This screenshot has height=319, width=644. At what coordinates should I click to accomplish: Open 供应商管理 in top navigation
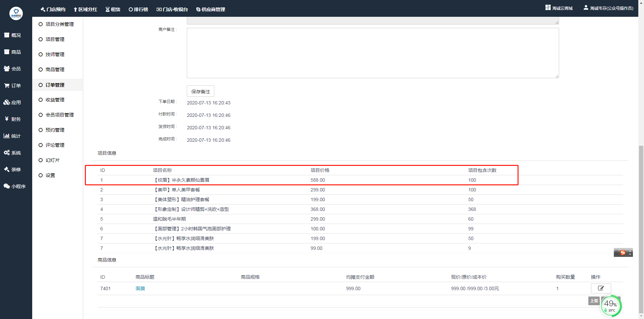tap(211, 9)
